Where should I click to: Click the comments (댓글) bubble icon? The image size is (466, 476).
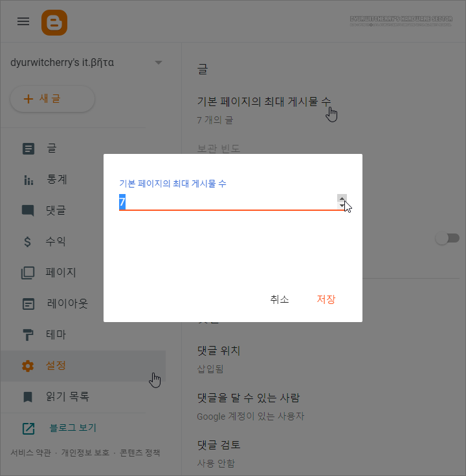click(28, 210)
